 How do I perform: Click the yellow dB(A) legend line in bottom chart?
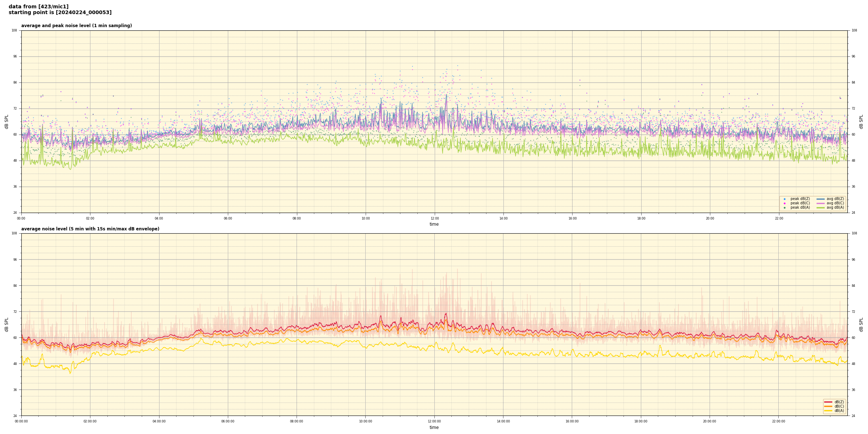[x=828, y=410]
